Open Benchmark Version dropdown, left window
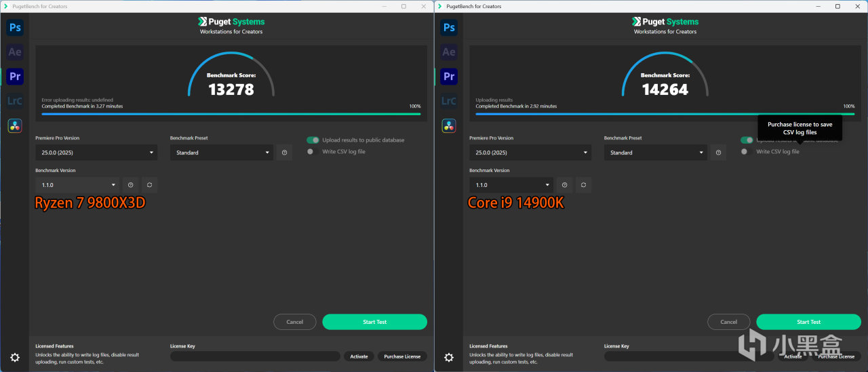The width and height of the screenshot is (868, 372). coord(78,185)
